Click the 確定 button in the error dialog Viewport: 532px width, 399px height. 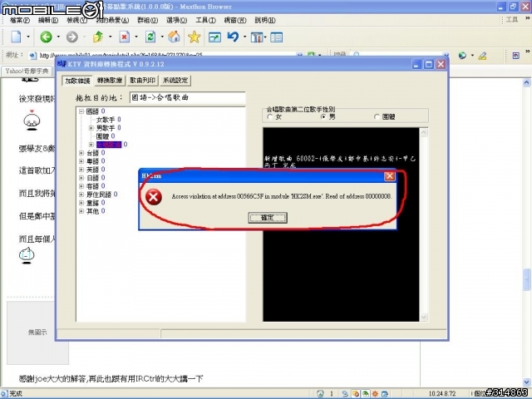[x=268, y=218]
